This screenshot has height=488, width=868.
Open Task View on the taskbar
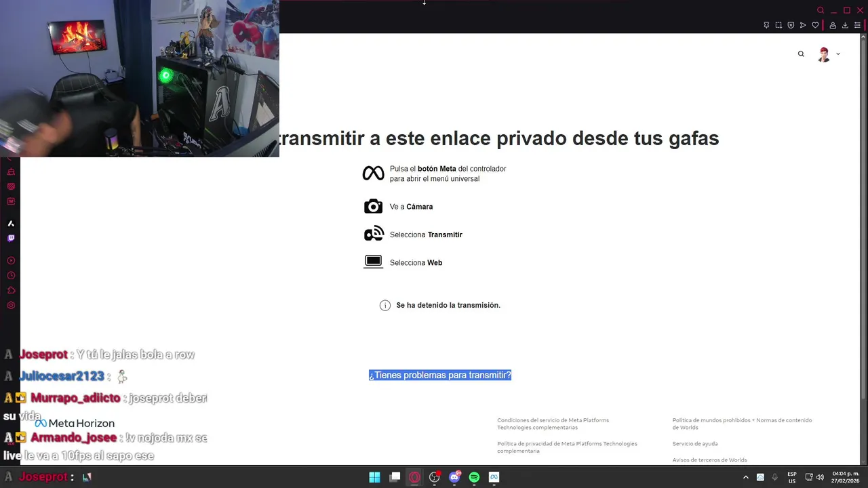[x=395, y=477]
